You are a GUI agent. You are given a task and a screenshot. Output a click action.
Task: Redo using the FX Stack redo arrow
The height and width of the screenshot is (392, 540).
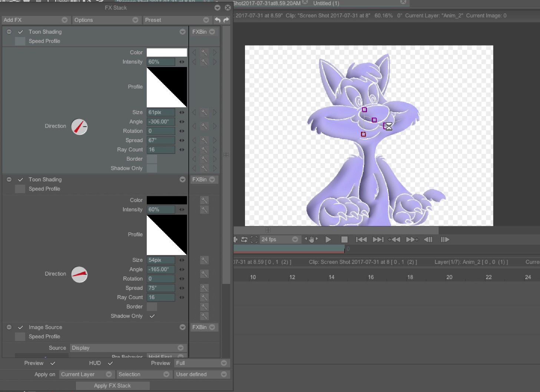(226, 20)
